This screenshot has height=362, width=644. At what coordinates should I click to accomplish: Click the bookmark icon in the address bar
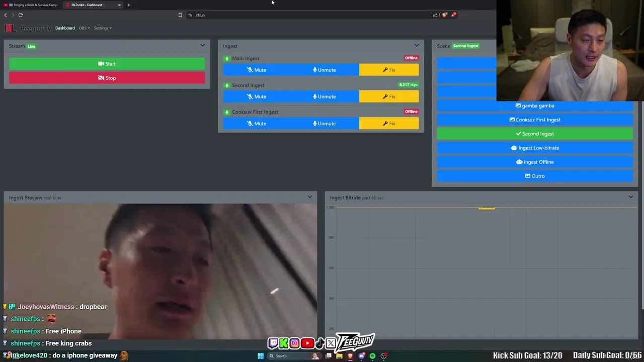(x=180, y=15)
